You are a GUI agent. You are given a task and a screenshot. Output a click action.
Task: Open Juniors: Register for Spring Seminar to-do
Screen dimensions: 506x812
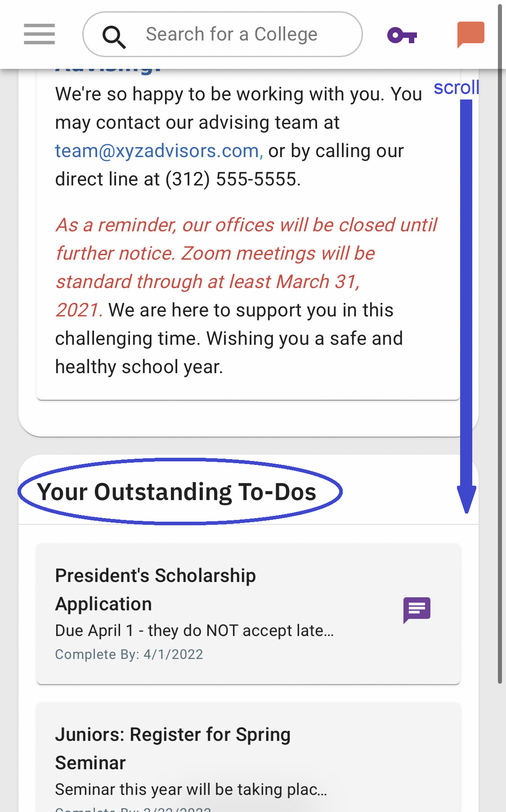248,757
